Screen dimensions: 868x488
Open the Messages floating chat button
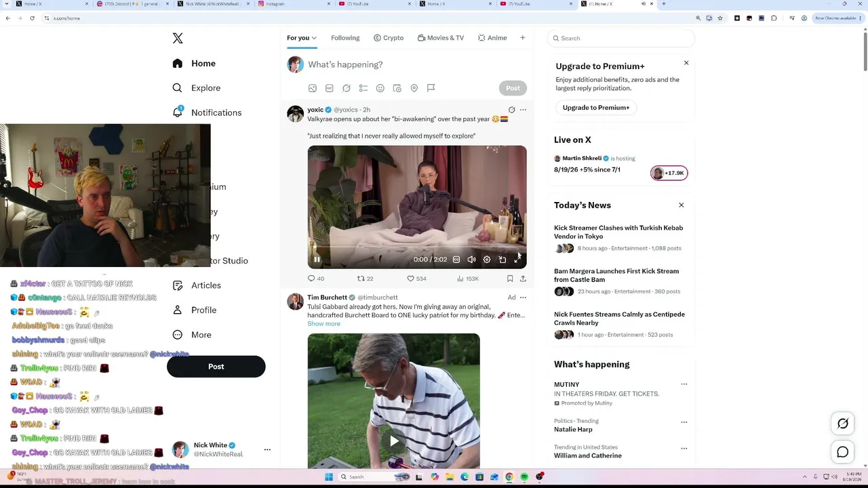click(843, 452)
